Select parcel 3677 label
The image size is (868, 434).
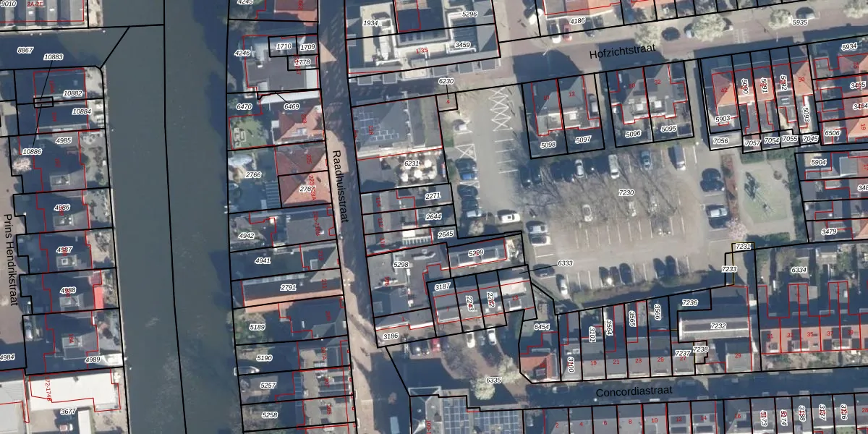pos(68,412)
